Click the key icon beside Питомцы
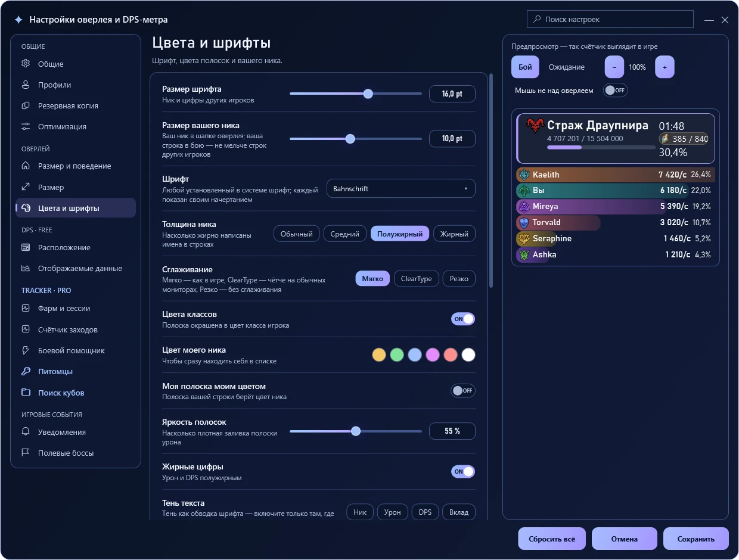Image resolution: width=739 pixels, height=560 pixels. pos(26,371)
